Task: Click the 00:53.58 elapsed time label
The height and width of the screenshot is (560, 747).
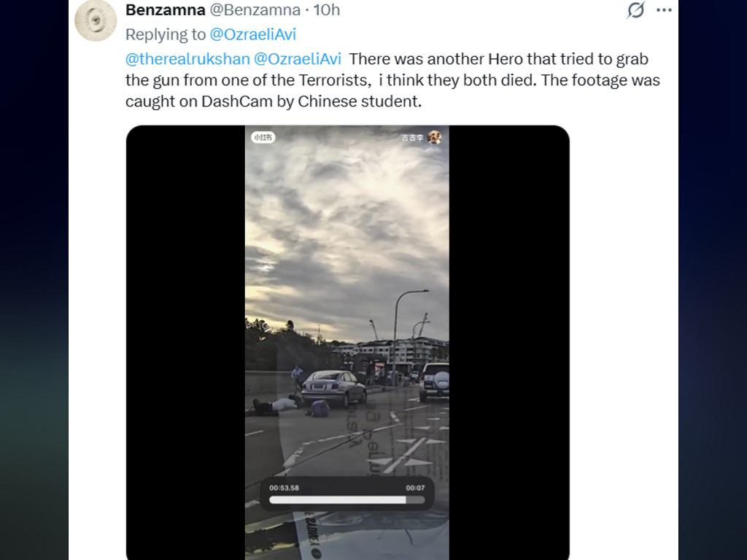Action: pyautogui.click(x=284, y=488)
